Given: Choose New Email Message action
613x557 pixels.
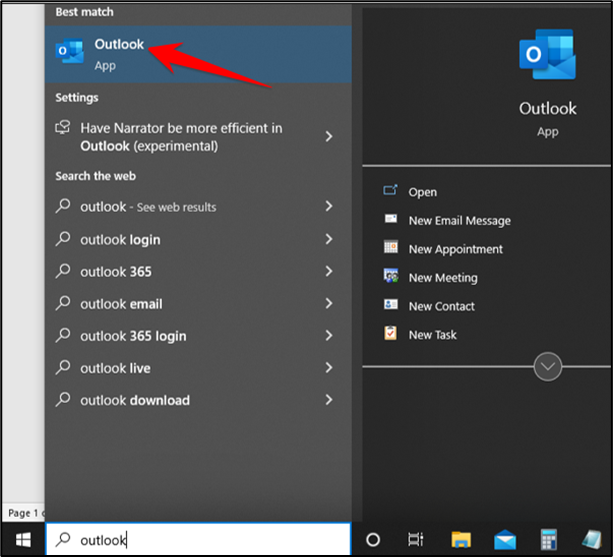Looking at the screenshot, I should pyautogui.click(x=459, y=220).
